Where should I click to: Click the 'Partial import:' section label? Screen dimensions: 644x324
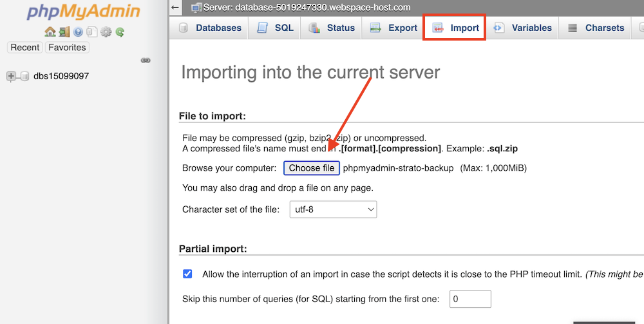pos(213,249)
